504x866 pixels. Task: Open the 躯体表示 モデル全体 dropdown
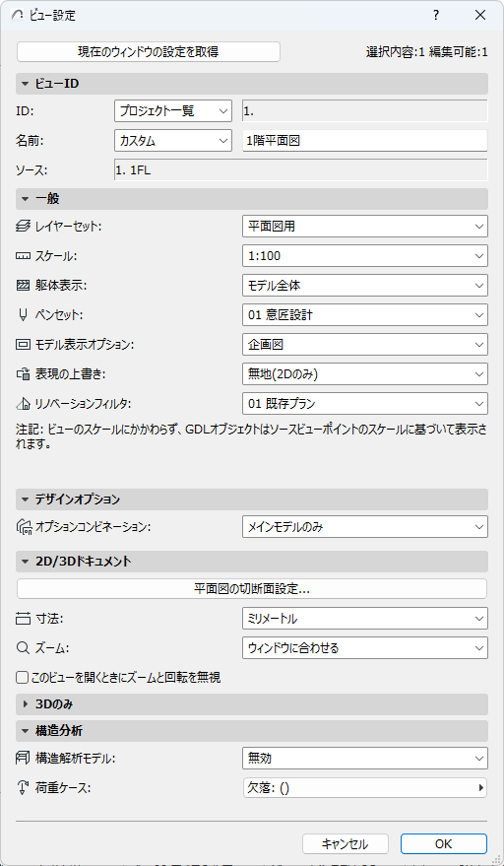coord(365,286)
